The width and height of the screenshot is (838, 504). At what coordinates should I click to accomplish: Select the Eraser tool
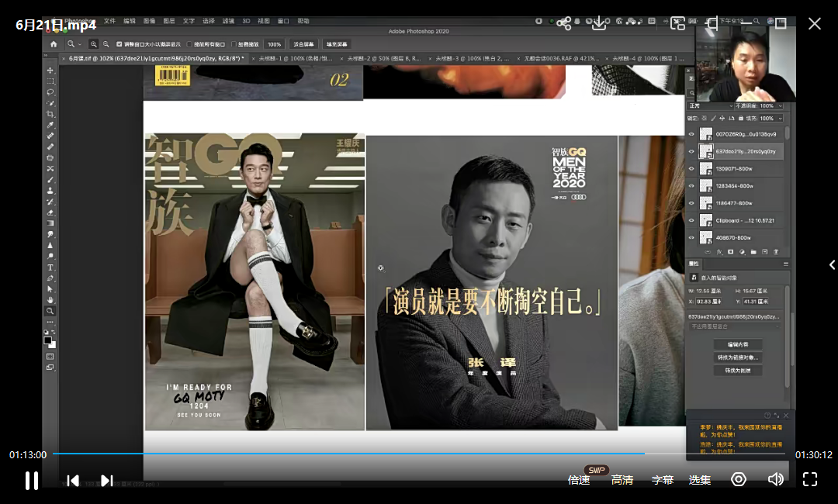click(50, 212)
